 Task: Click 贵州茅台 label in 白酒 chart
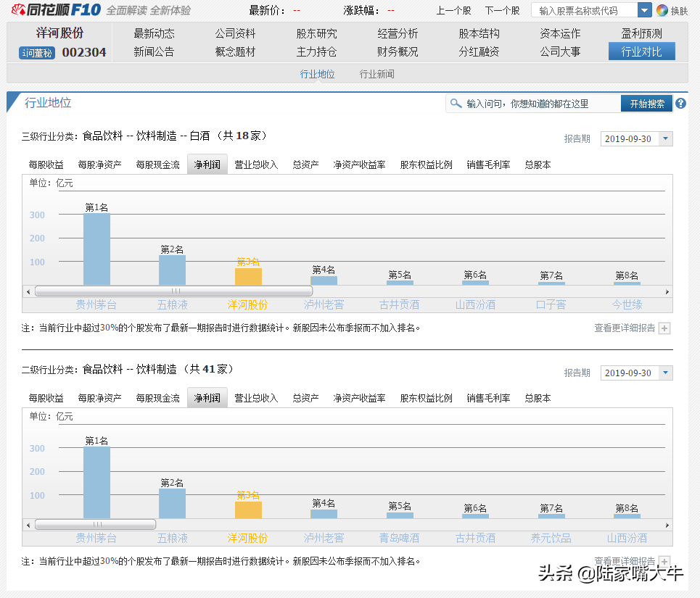[x=96, y=304]
